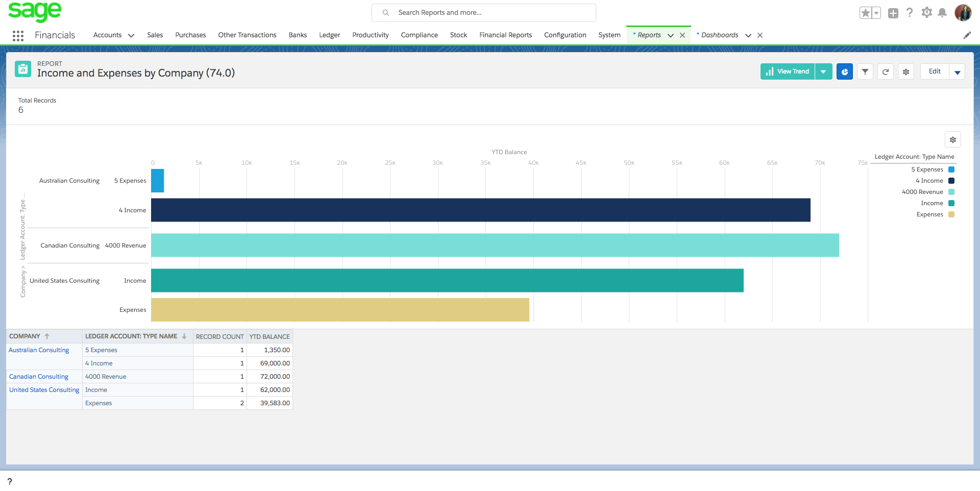This screenshot has width=980, height=491.
Task: Toggle the chart display button
Action: pos(845,72)
